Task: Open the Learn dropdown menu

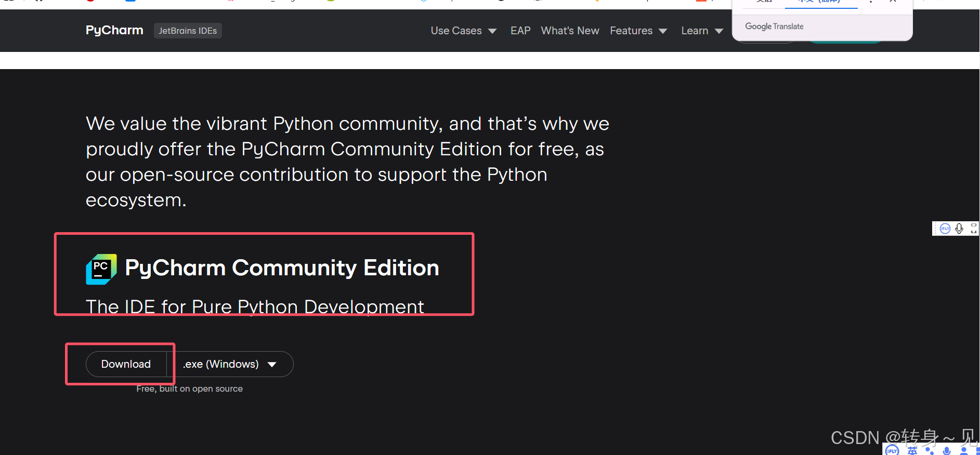Action: coord(702,31)
